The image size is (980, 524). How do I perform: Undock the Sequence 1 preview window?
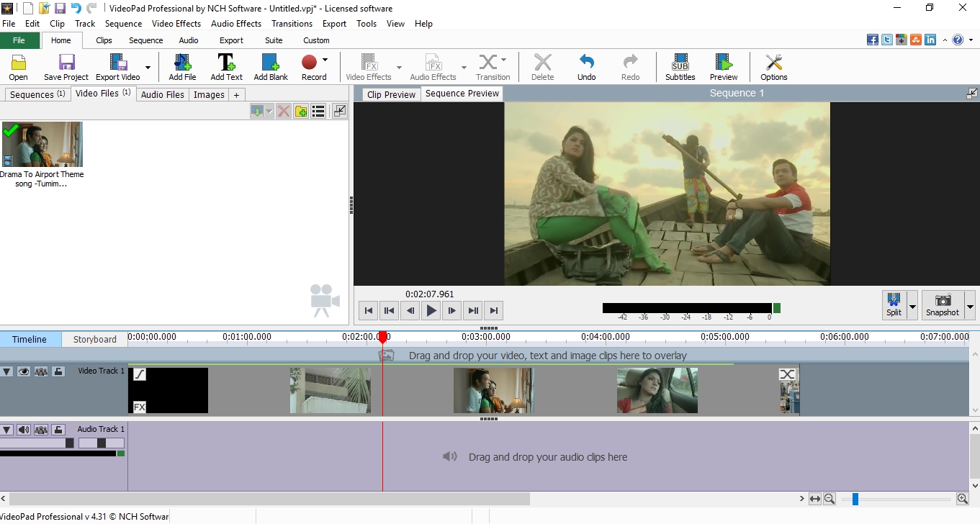[x=972, y=93]
